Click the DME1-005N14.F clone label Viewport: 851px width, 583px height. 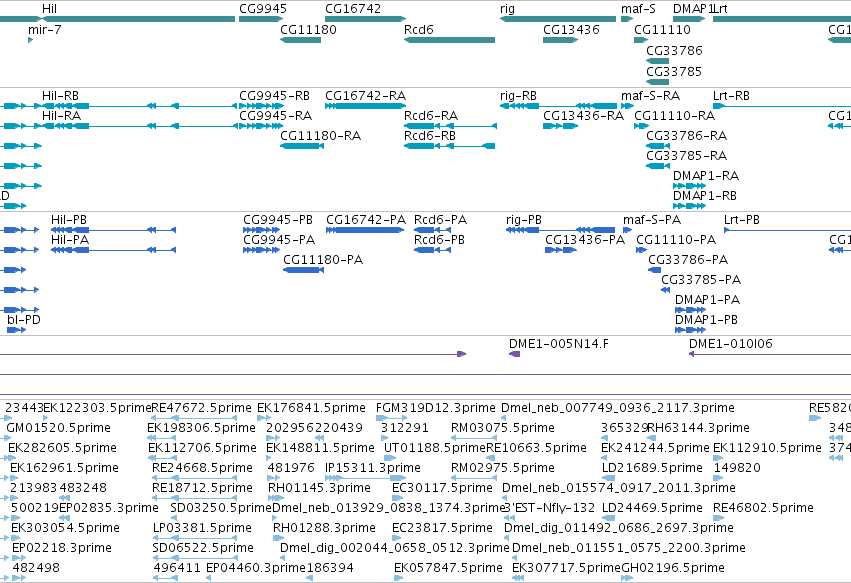[558, 344]
